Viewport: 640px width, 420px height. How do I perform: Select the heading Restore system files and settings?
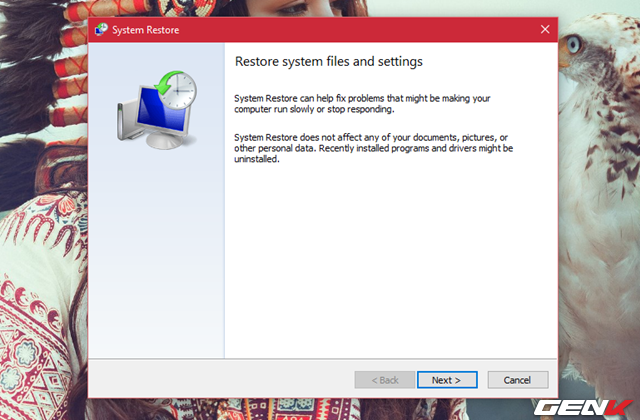(329, 62)
